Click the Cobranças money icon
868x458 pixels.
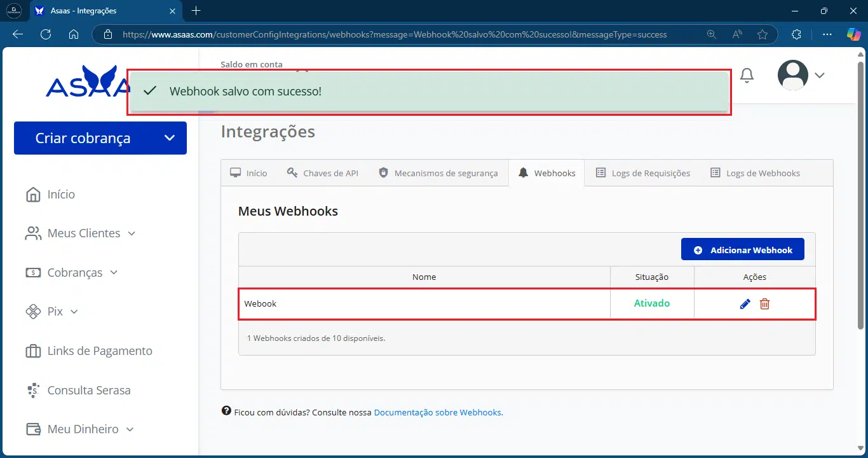click(x=32, y=272)
